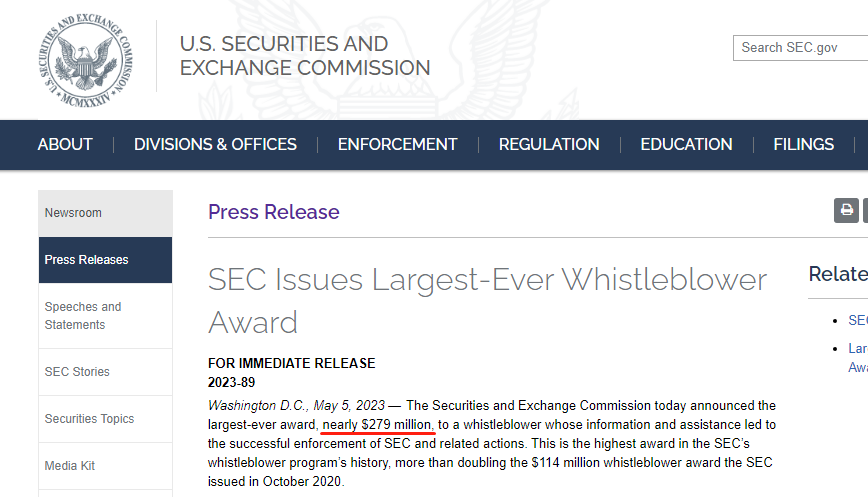
Task: Select Press Releases in the sidebar
Action: pos(105,260)
